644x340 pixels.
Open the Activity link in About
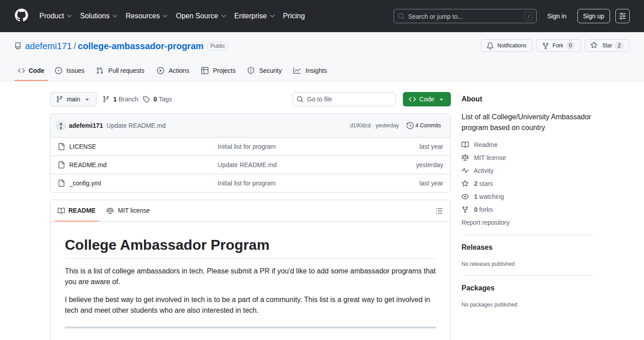tap(478, 171)
